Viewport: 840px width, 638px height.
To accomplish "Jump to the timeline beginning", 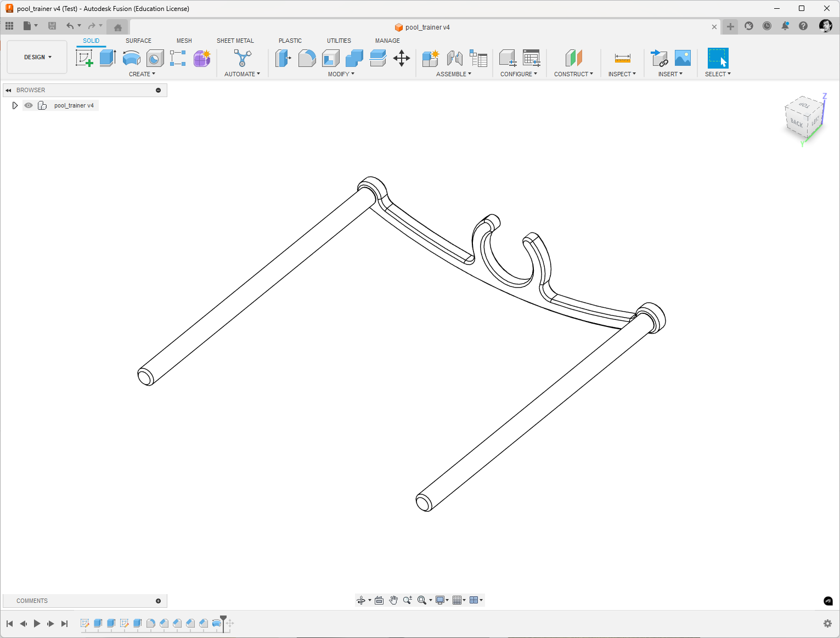I will (x=9, y=623).
